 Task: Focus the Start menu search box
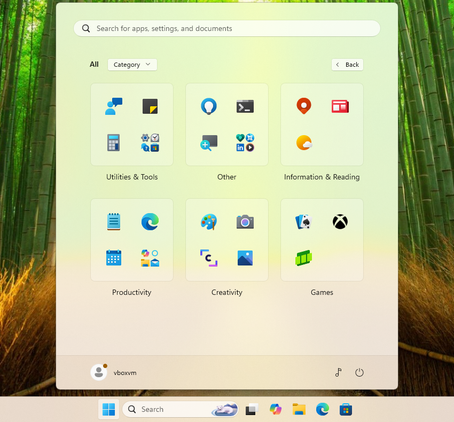tap(227, 28)
